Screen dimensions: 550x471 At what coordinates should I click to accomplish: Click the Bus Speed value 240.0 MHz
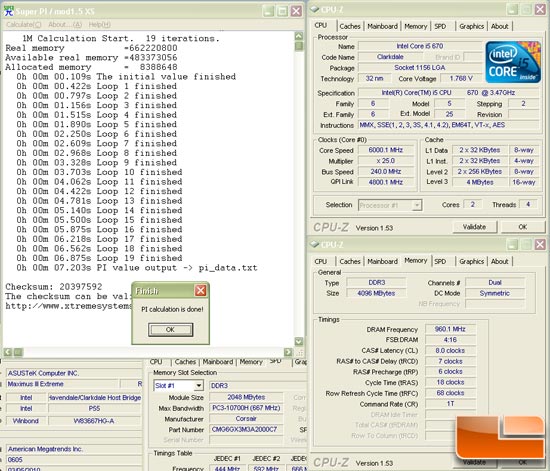386,171
